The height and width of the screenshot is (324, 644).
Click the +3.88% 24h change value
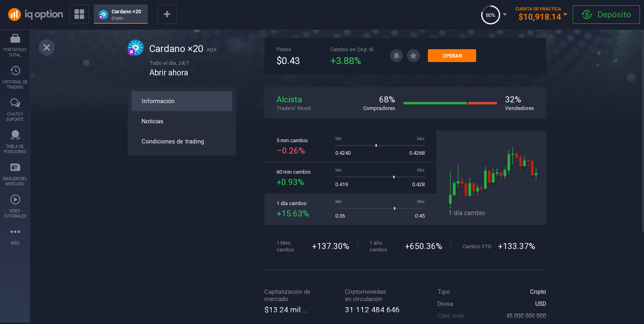pyautogui.click(x=346, y=61)
